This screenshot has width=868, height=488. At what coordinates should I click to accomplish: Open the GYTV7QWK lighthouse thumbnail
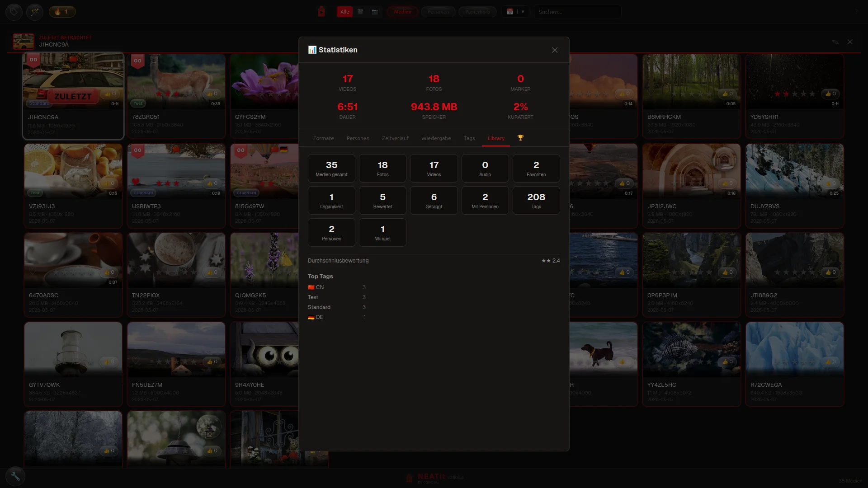pos(73,349)
